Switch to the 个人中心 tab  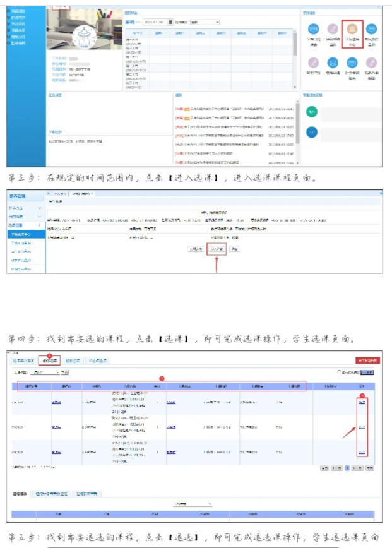60,193
